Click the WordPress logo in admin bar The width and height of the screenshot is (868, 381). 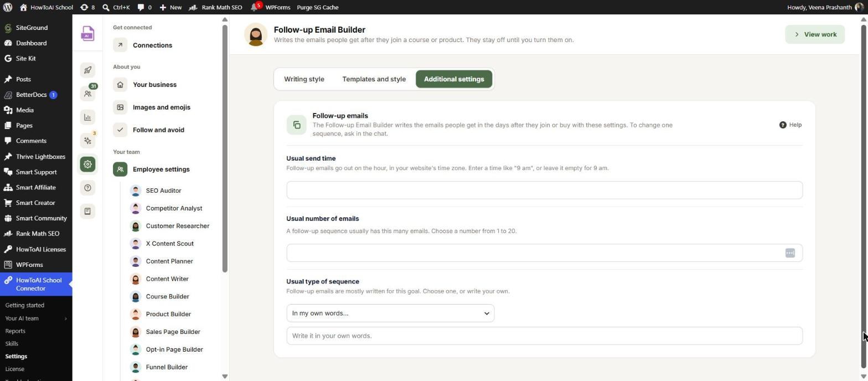(8, 7)
